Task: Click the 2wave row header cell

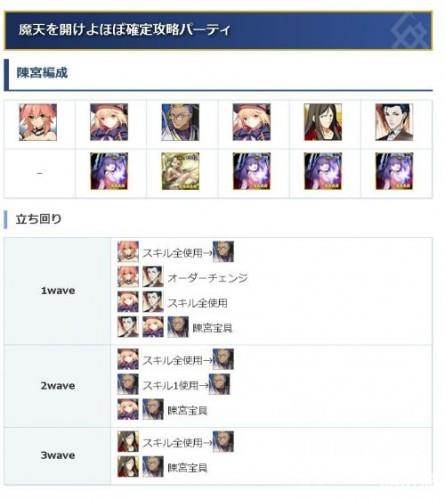Action: 57,386
